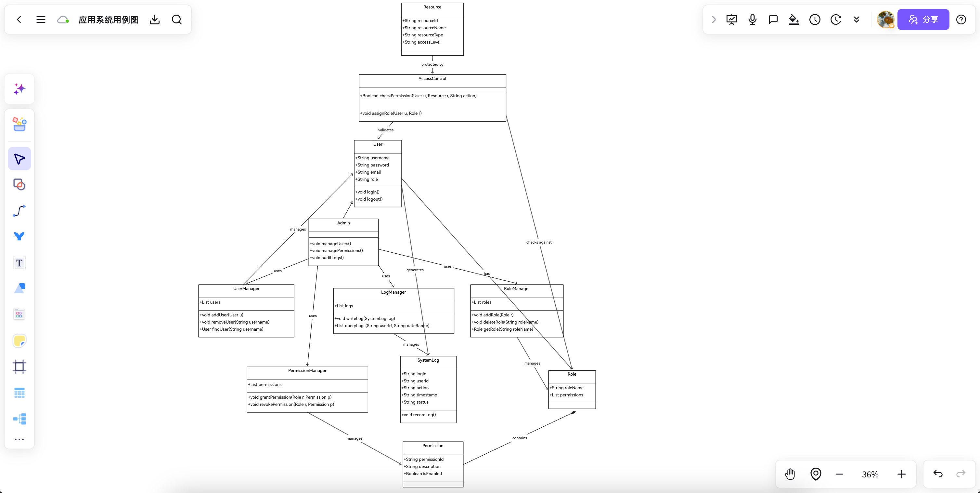980x493 pixels.
Task: Click the 'protected by' connector label
Action: (x=432, y=64)
